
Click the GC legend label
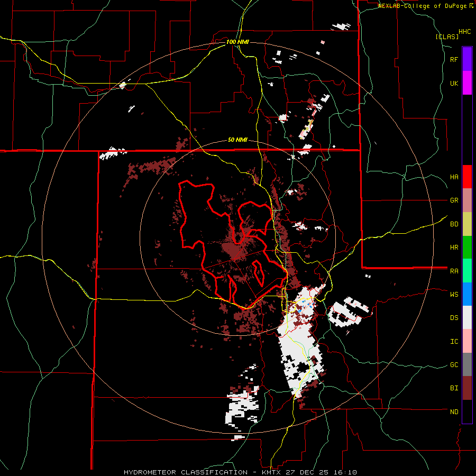point(454,365)
